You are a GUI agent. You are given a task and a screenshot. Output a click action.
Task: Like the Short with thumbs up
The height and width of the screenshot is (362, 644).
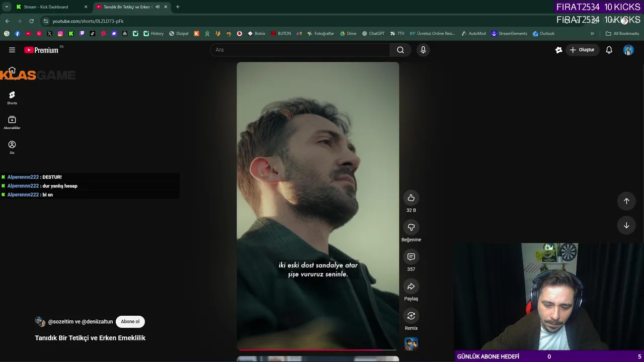[x=411, y=198]
